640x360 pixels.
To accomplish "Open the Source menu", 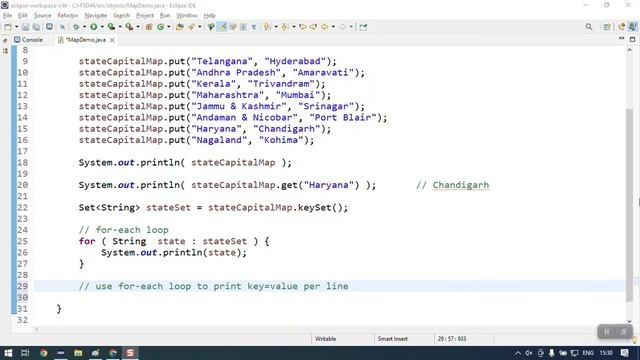I will 42,16.
